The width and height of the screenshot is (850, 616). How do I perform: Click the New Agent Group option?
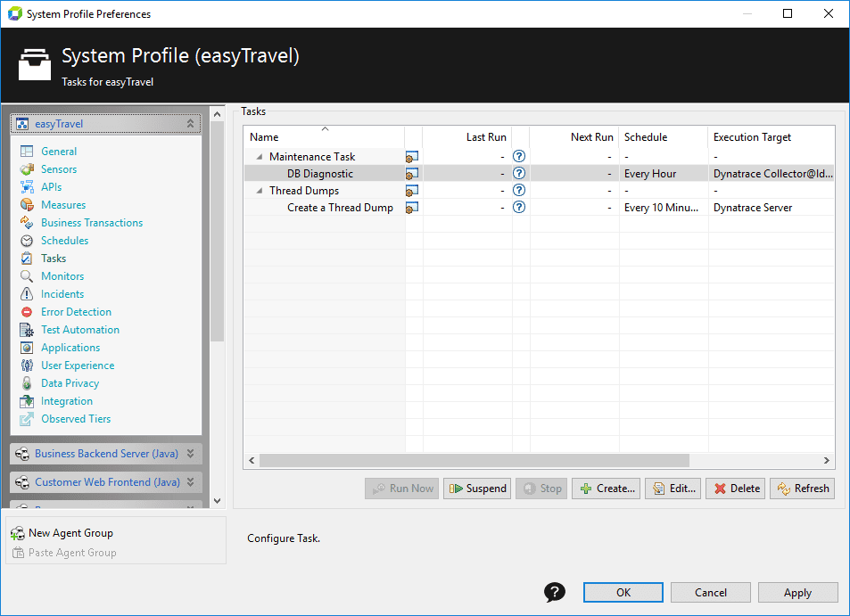pyautogui.click(x=62, y=533)
